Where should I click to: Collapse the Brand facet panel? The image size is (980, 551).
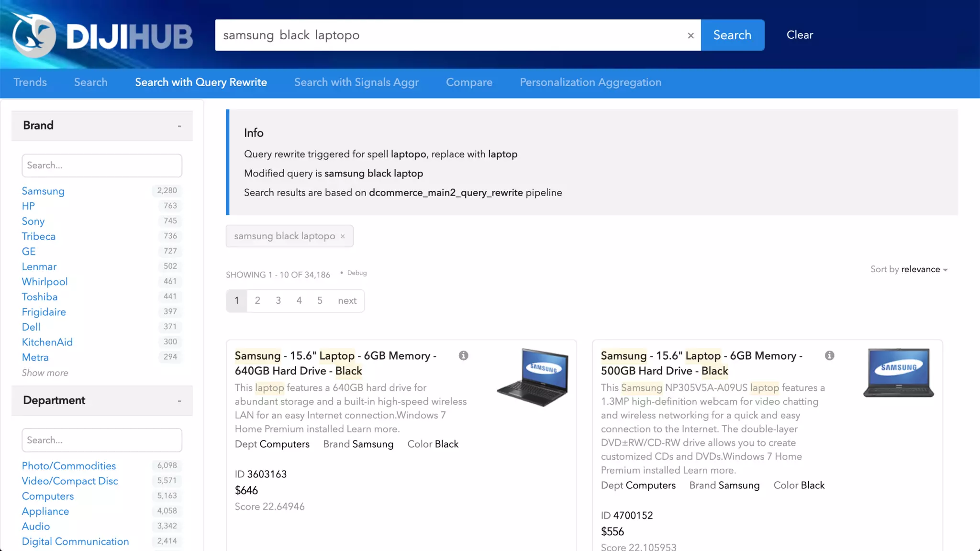[x=179, y=126]
